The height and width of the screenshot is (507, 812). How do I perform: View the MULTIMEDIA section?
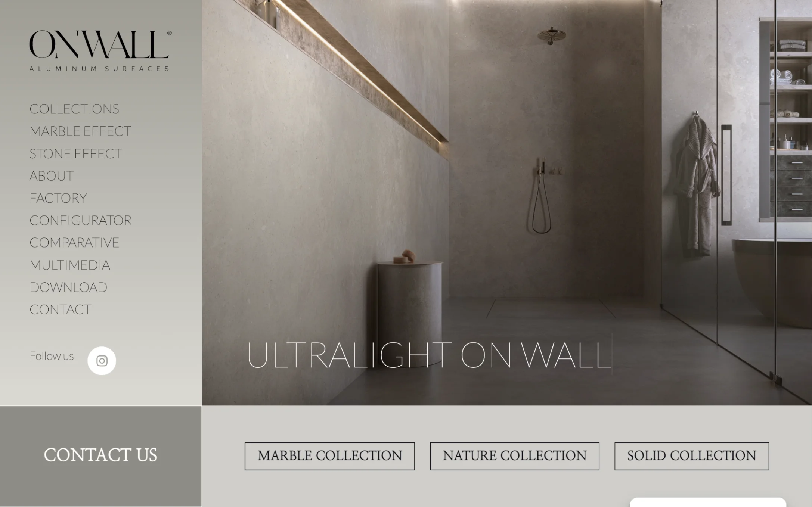click(x=70, y=265)
